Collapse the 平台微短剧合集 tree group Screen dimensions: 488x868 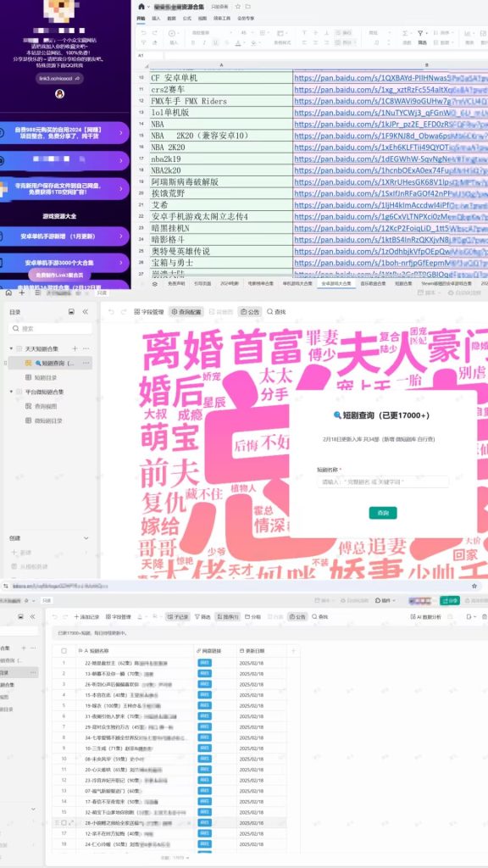11,392
